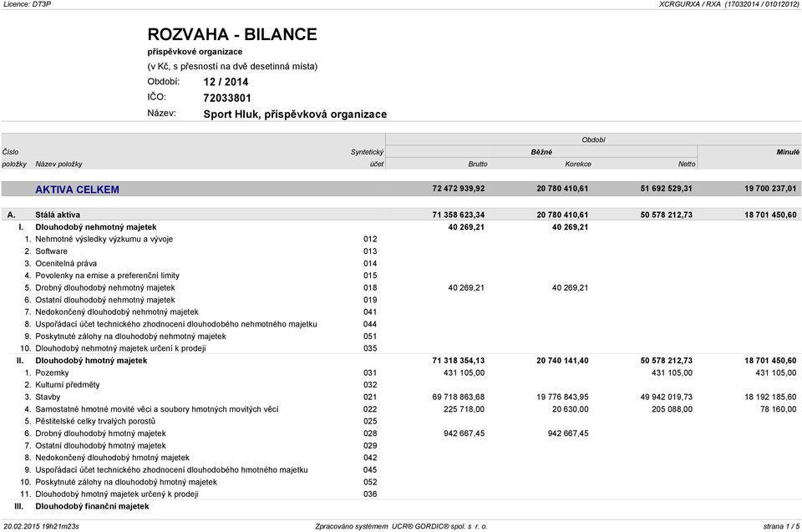Select brutto value 942 667,45
802x532 pixels.
pyautogui.click(x=464, y=433)
